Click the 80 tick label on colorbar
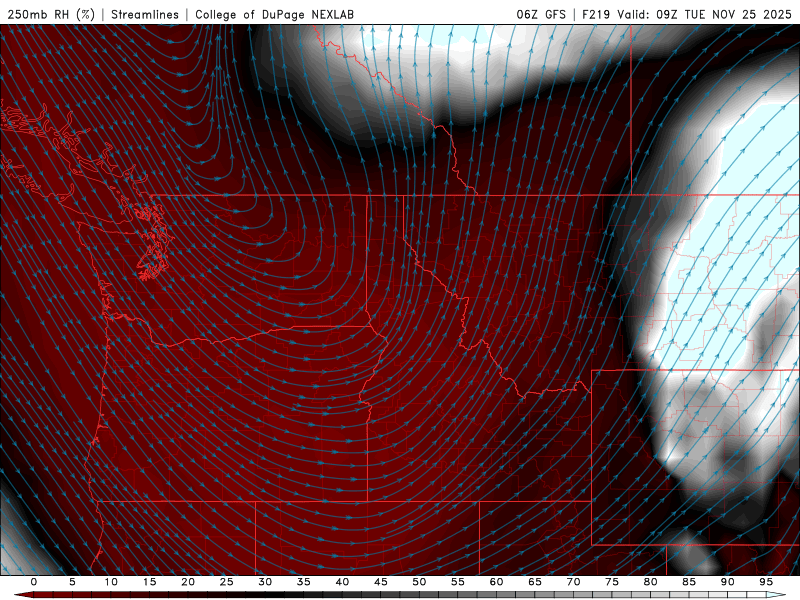This screenshot has width=800, height=600. click(x=650, y=582)
